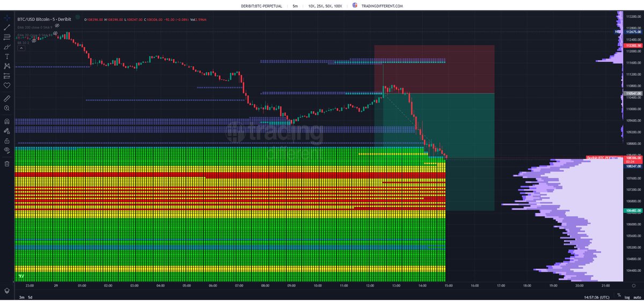Toggle visibility of the BB 20 2 indicator
The image size is (644, 301).
(x=34, y=40)
